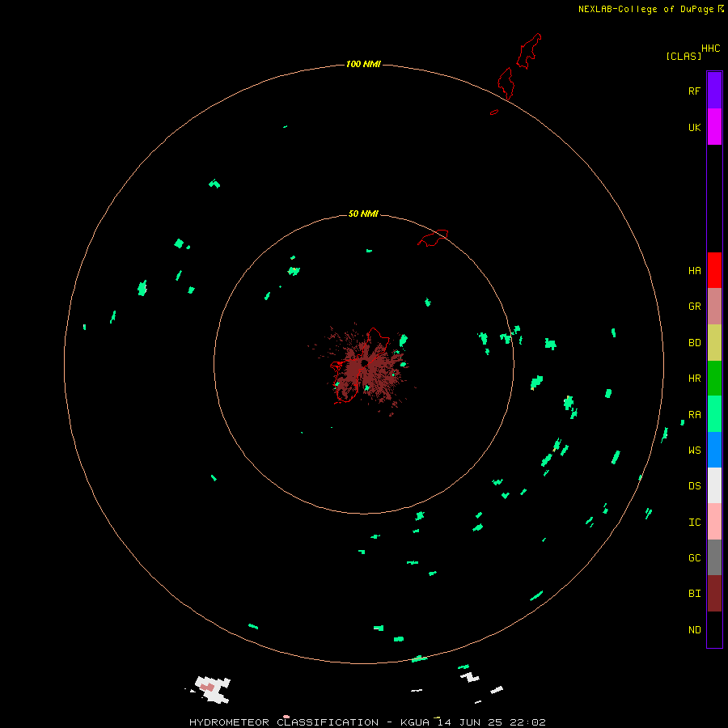Click the RF purple legend swatch
The width and height of the screenshot is (728, 728).
(x=714, y=91)
